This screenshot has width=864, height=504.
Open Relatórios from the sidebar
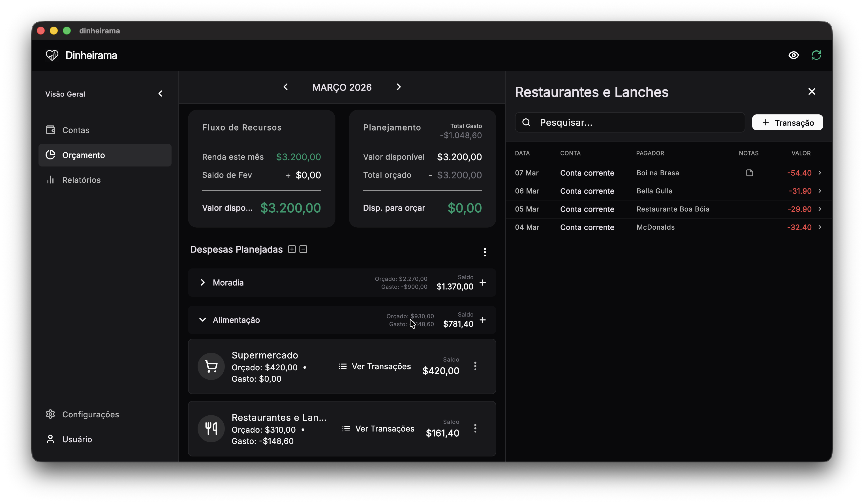[x=81, y=180]
